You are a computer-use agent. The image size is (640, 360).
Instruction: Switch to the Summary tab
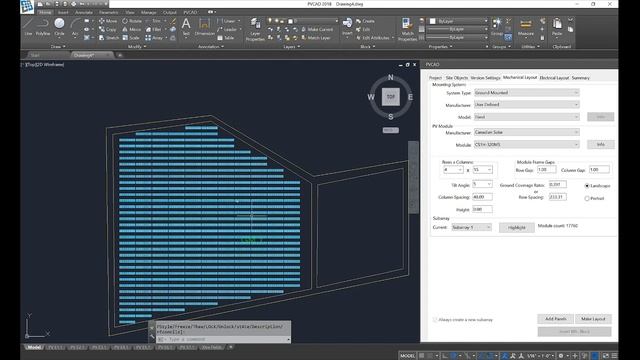point(580,78)
